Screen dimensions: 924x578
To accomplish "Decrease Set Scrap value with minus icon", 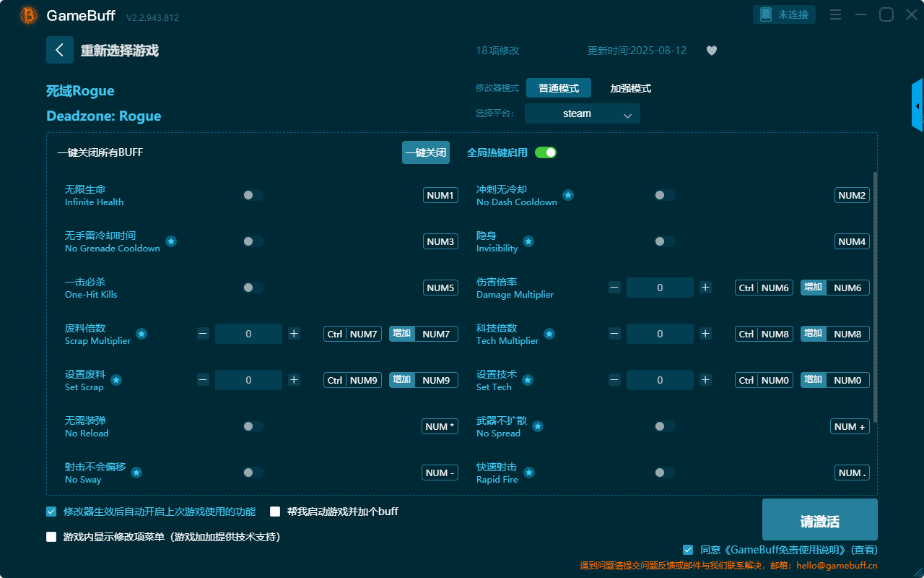I will (x=203, y=380).
